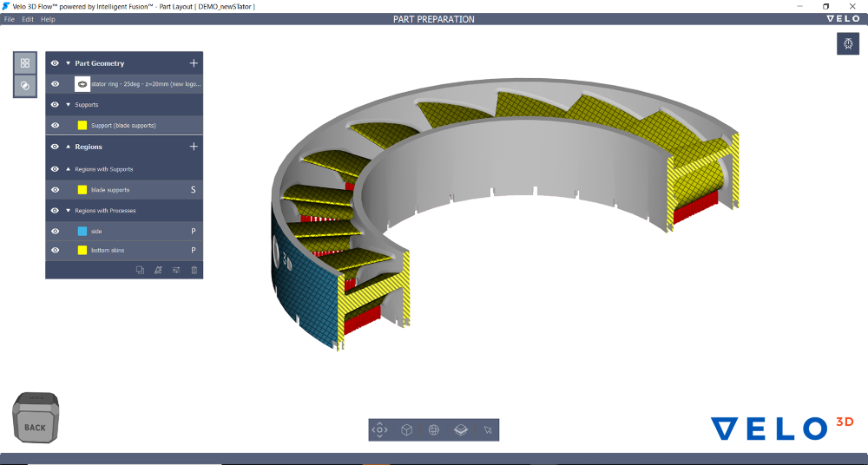
Task: Open the layer slice view icon
Action: [461, 429]
